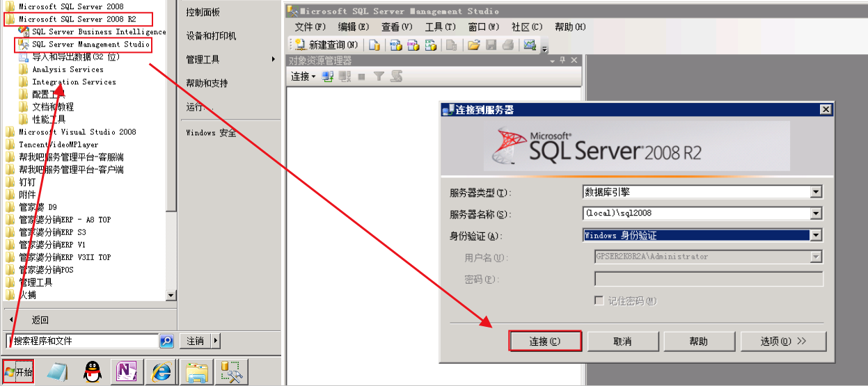Image resolution: width=868 pixels, height=386 pixels.
Task: Open the QQ penguin taskbar icon
Action: [93, 372]
